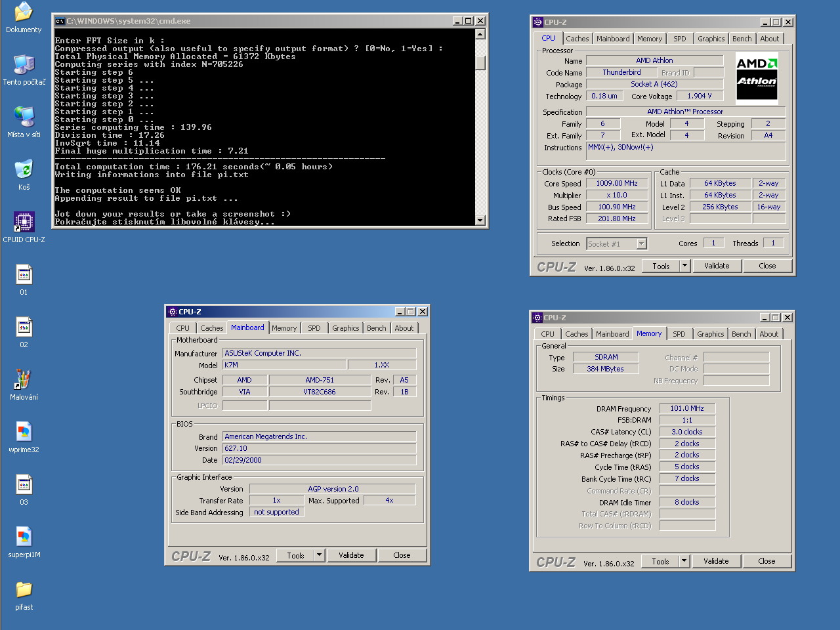Click Close button in CPU tab window
840x630 pixels.
click(767, 266)
